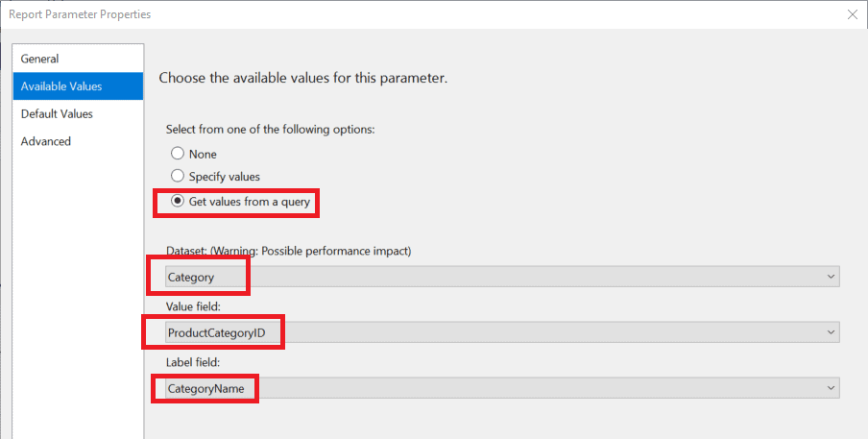Click the Category dataset combo box text
This screenshot has height=439, width=868.
tap(191, 278)
